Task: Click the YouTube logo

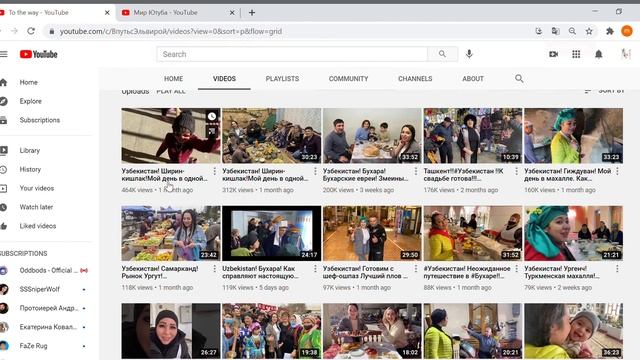Action: tap(38, 54)
